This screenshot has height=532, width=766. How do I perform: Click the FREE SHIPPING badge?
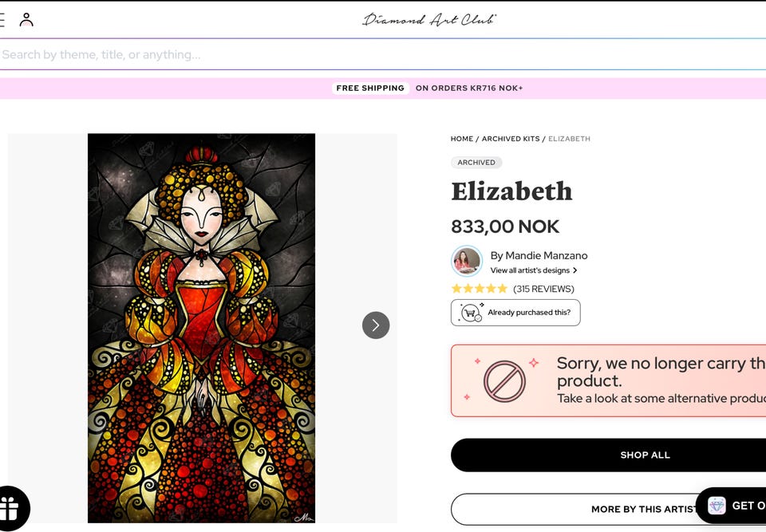(370, 88)
